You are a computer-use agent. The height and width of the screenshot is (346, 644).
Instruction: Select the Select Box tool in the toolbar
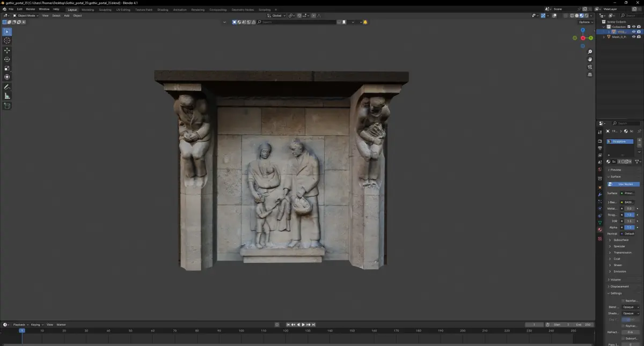[x=7, y=32]
